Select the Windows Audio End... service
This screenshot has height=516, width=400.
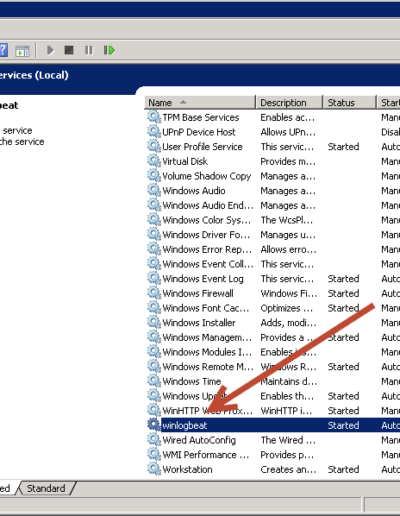coord(208,205)
